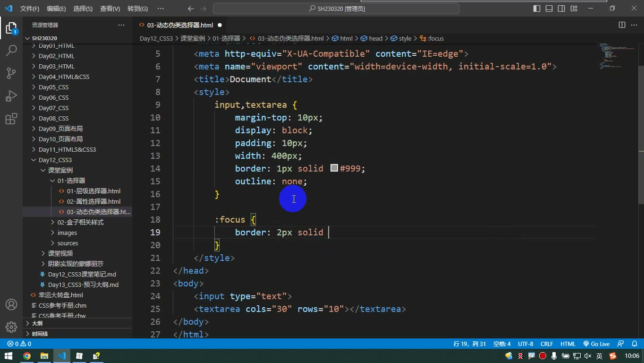Split the editor to the right

[622, 25]
